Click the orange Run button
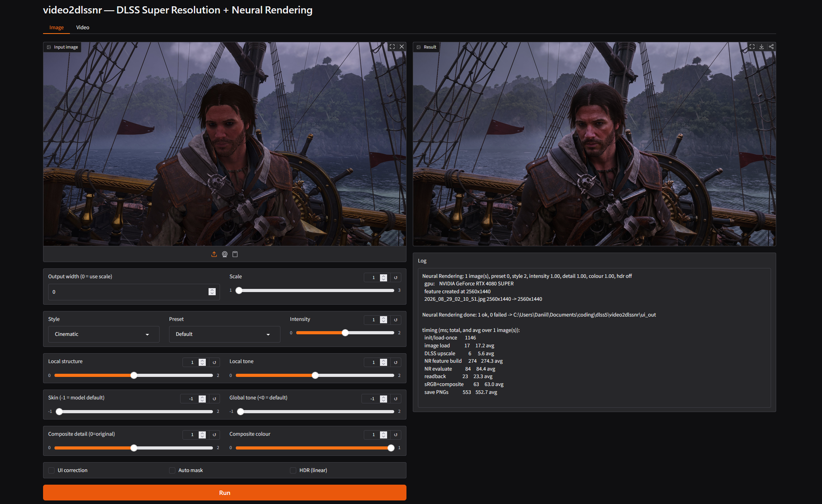This screenshot has width=822, height=504. click(x=224, y=493)
